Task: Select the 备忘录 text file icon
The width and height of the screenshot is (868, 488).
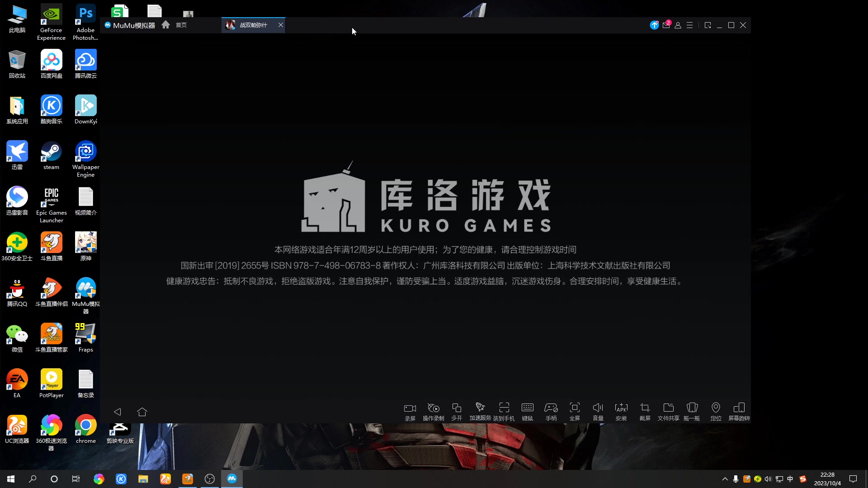Action: coord(85,384)
